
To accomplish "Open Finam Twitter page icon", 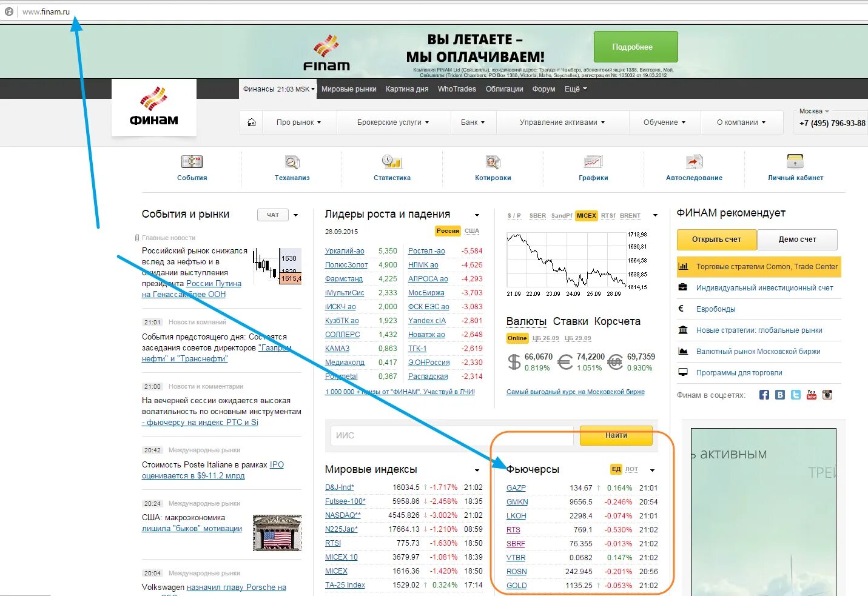I will click(796, 395).
